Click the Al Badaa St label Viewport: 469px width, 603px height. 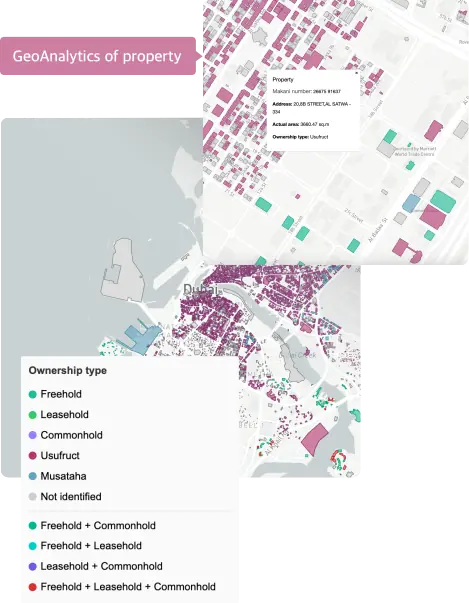point(379,230)
